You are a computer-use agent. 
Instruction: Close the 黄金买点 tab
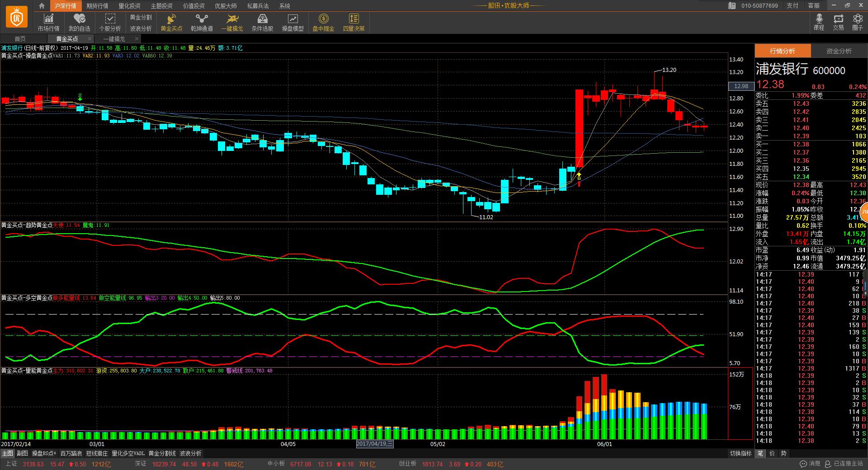(x=90, y=39)
